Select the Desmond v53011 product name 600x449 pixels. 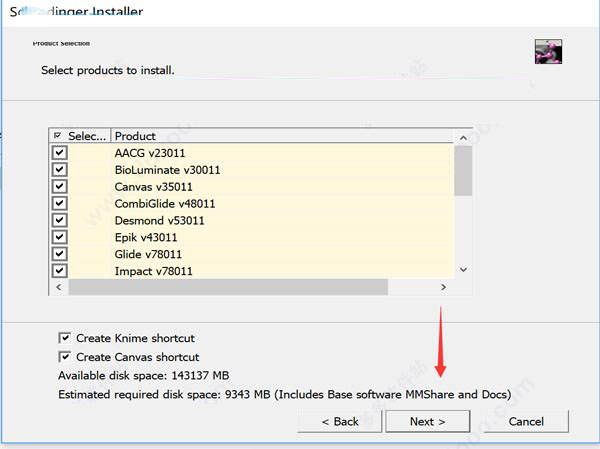(x=159, y=220)
